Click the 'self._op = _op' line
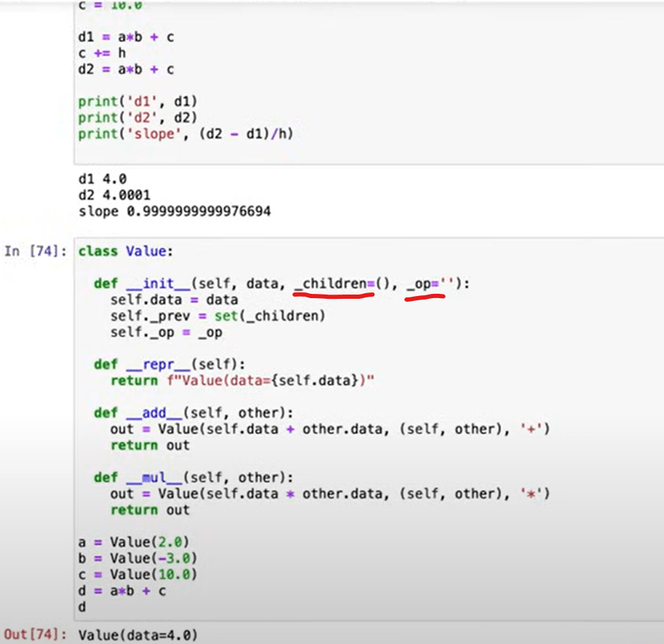This screenshot has width=664, height=644. pos(166,332)
